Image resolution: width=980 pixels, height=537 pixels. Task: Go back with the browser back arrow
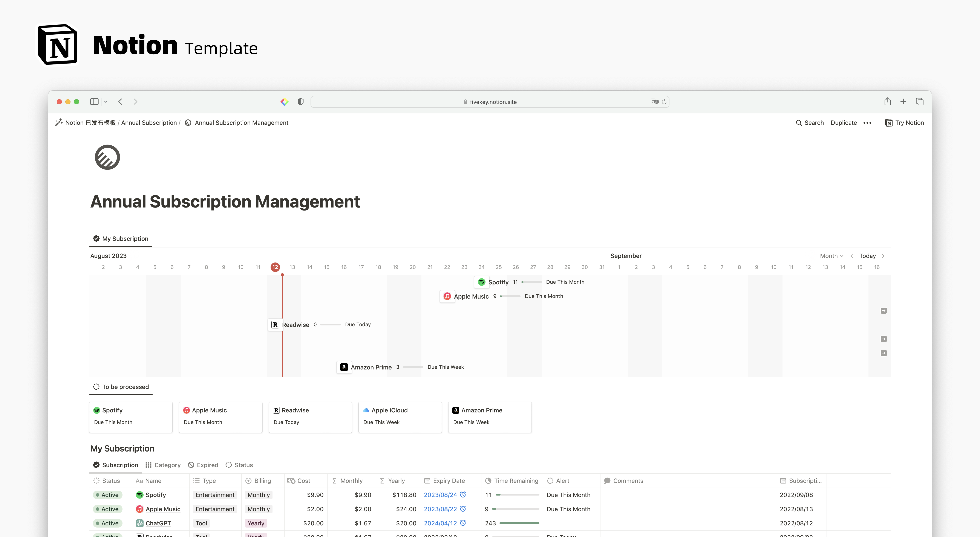click(x=120, y=102)
